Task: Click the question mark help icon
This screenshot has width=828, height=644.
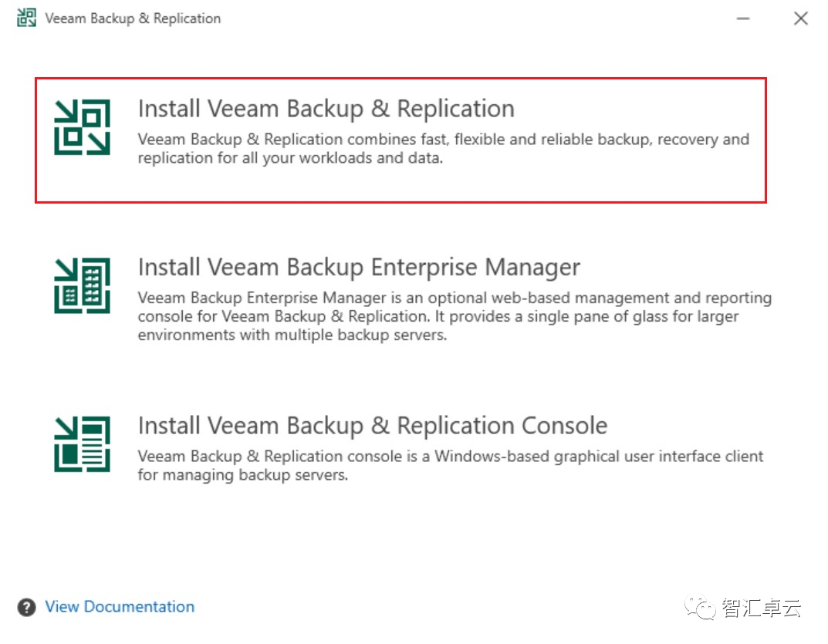Action: click(x=26, y=607)
